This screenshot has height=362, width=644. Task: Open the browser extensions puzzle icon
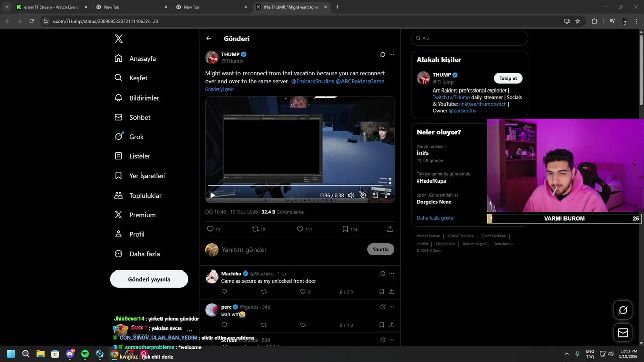[594, 21]
